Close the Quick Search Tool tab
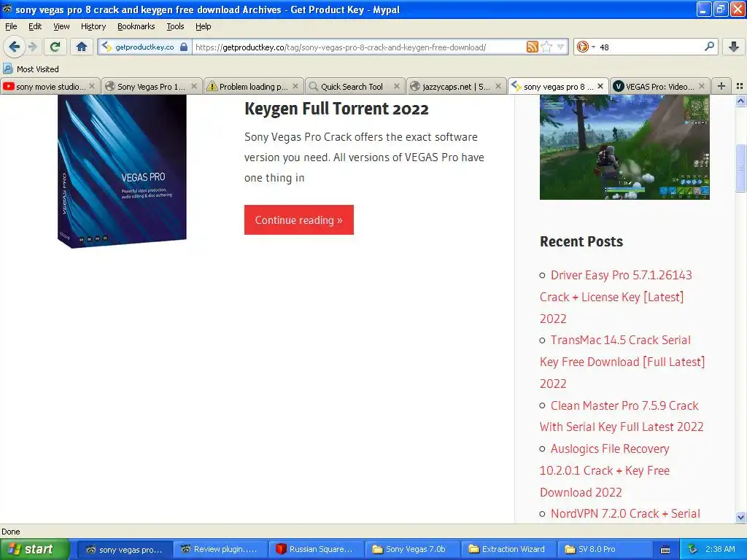This screenshot has width=747, height=560. [x=396, y=86]
